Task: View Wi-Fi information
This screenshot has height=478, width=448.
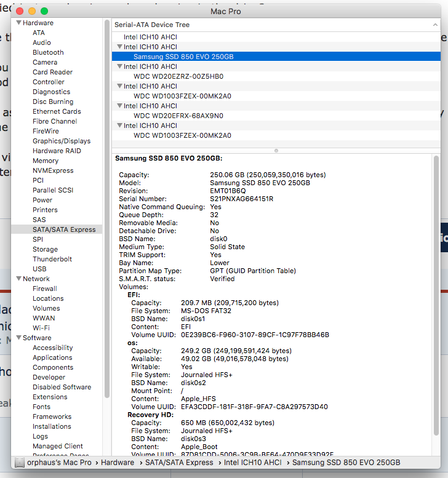Action: [41, 328]
